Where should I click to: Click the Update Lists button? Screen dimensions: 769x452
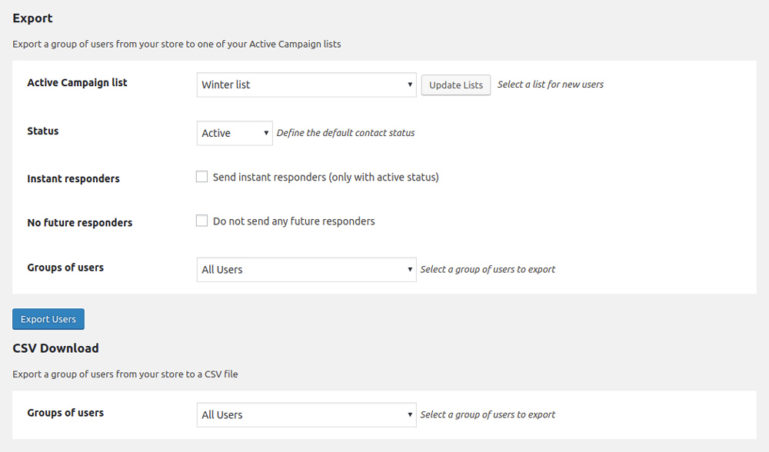(x=455, y=85)
